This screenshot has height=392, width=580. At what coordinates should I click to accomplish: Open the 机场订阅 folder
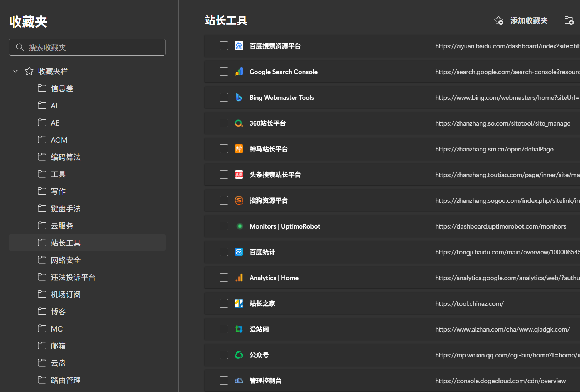coord(87,294)
